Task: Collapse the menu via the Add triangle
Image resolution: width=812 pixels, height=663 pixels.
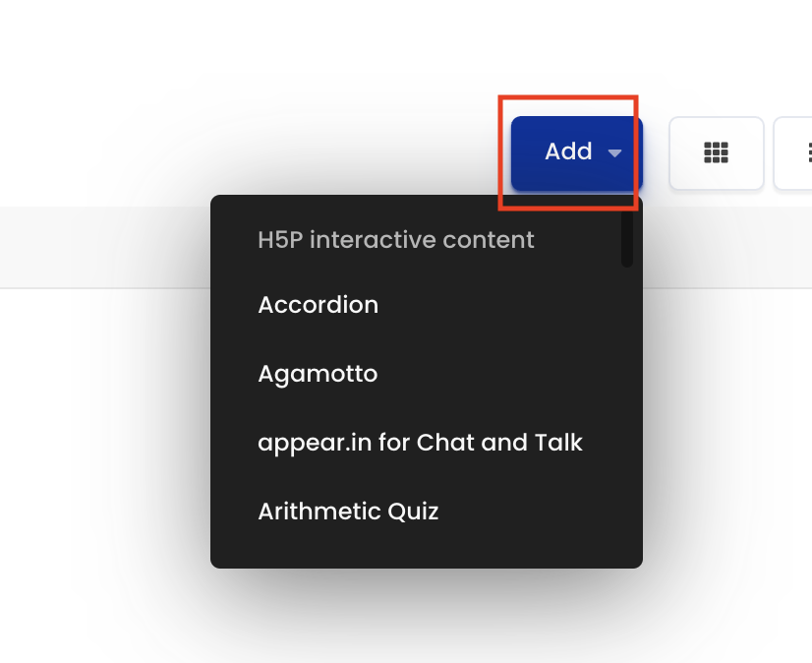Action: [614, 152]
